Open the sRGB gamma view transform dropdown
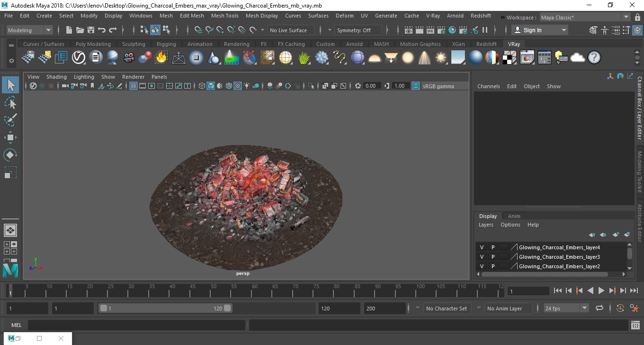This screenshot has height=345, width=644. point(444,86)
